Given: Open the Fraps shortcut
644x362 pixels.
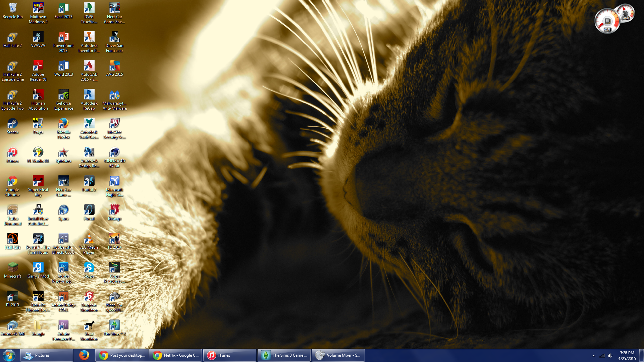Looking at the screenshot, I should [38, 126].
